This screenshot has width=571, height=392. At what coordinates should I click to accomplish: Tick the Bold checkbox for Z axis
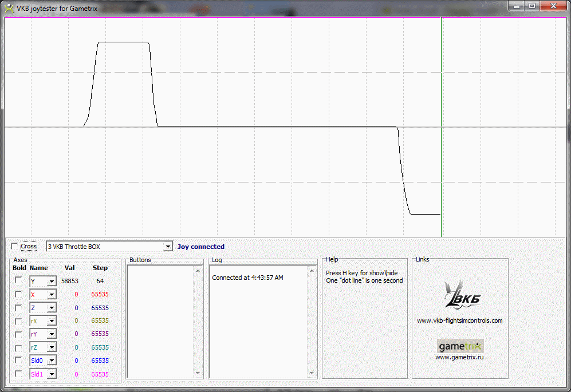point(18,307)
